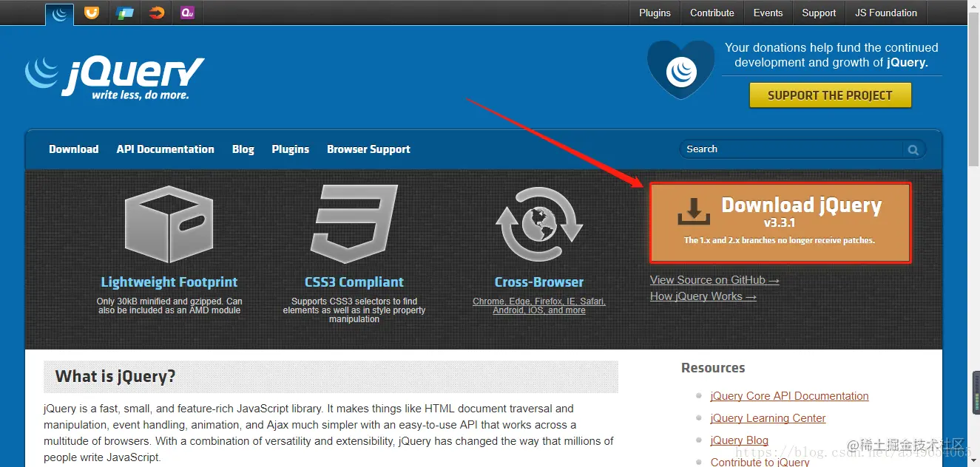Viewport: 980px width, 467px height.
Task: Open the QUnit project icon
Action: (188, 13)
